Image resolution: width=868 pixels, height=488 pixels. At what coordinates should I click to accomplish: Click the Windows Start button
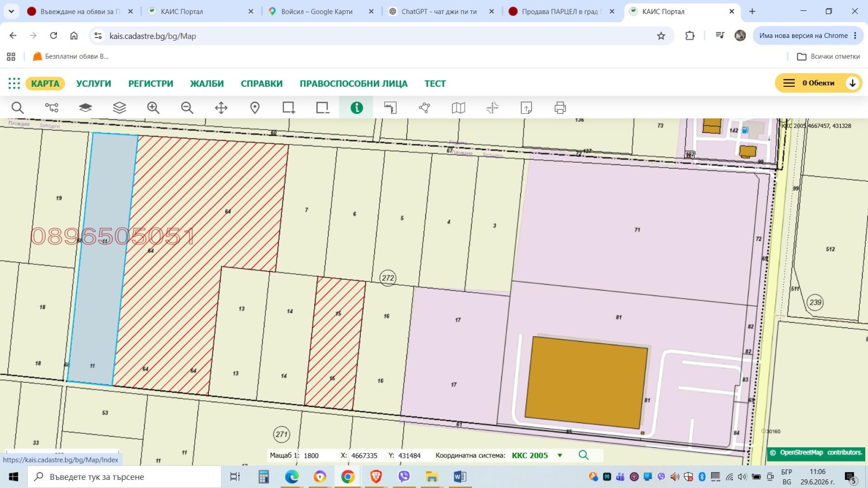(14, 477)
